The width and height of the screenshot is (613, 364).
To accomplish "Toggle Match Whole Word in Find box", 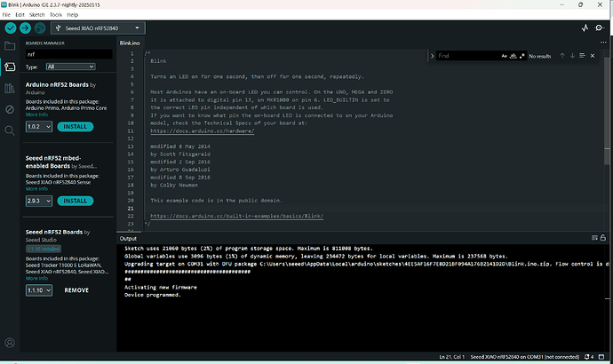I will coord(513,56).
